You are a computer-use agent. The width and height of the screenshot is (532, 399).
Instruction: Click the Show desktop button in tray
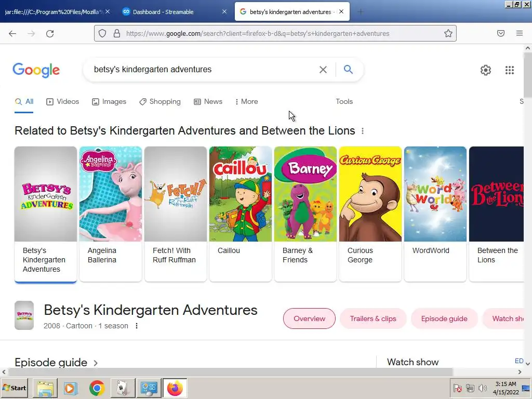pyautogui.click(x=527, y=388)
